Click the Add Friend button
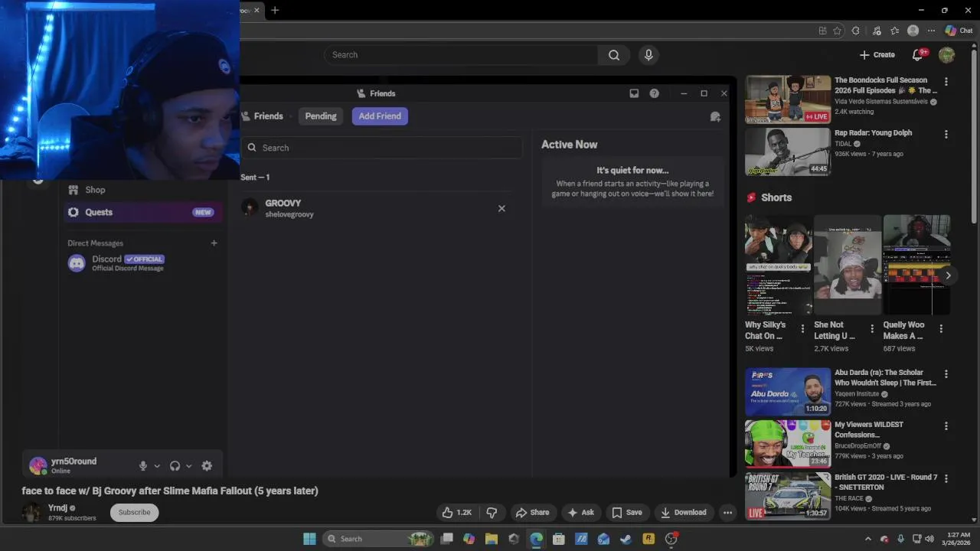 coord(380,116)
